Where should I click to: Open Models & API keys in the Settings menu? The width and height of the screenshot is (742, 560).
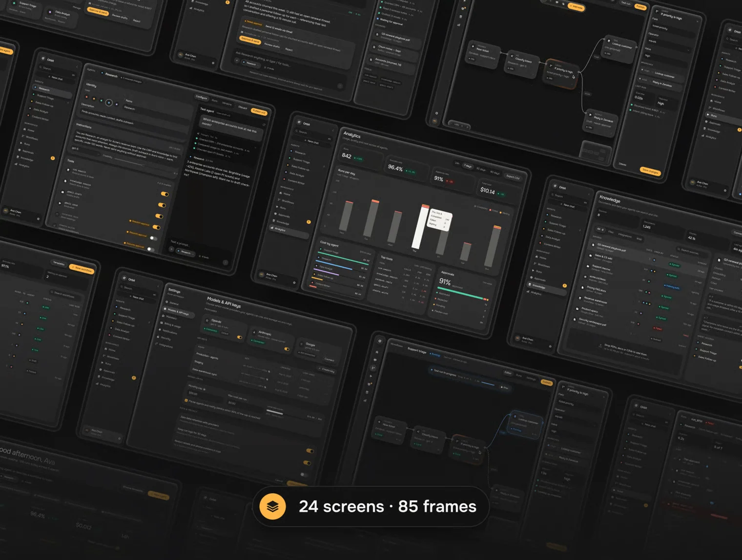[178, 311]
